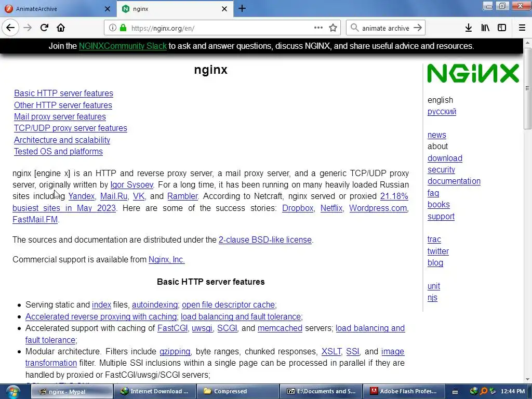The width and height of the screenshot is (532, 399).
Task: Open Wordpress.com link
Action: tap(378, 208)
